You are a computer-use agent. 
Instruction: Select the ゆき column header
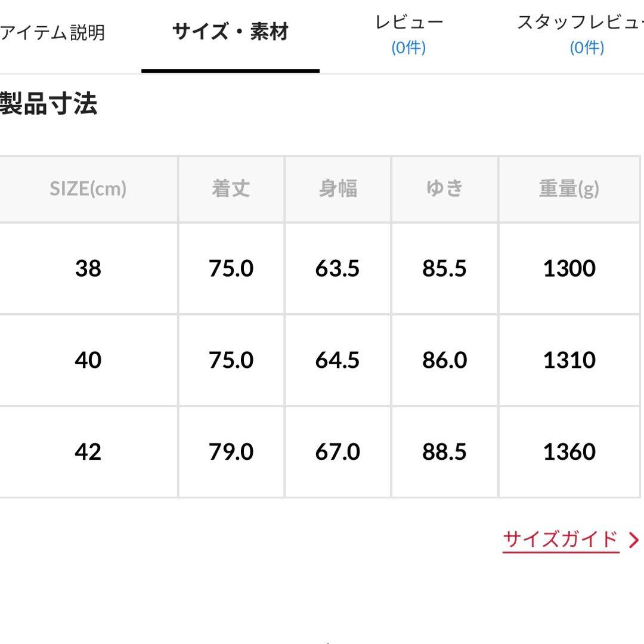[x=444, y=189]
